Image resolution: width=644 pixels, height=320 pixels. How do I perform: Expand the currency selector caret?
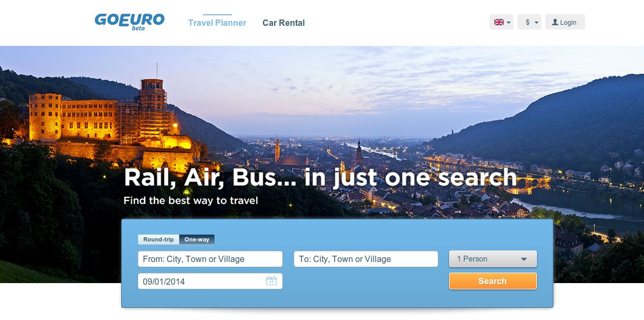click(x=536, y=23)
